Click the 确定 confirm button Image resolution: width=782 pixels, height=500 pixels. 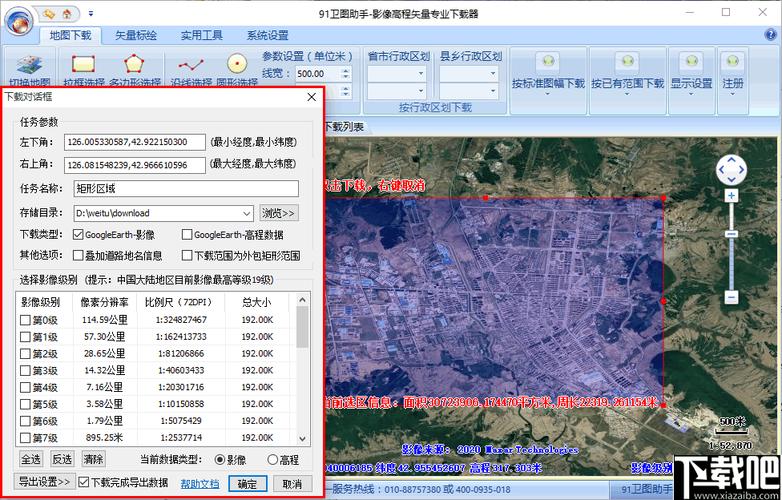tap(248, 484)
